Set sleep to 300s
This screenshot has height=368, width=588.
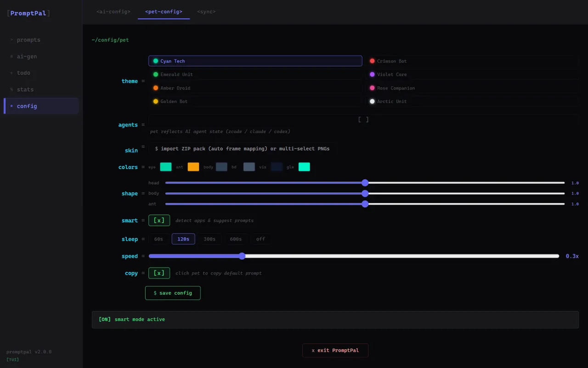click(209, 239)
